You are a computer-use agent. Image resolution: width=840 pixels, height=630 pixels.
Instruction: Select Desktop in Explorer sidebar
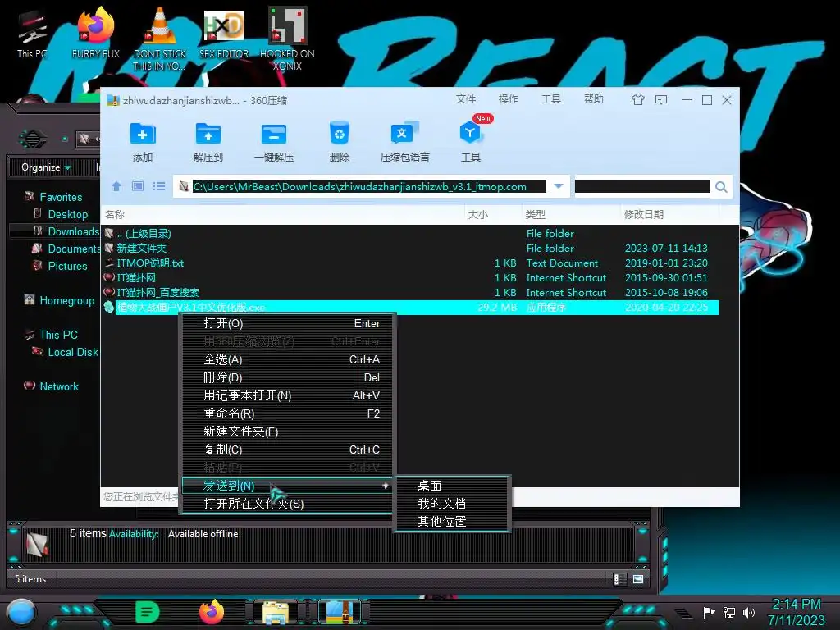[68, 214]
